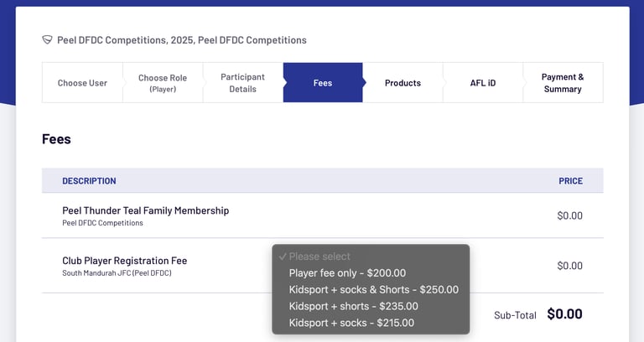The image size is (644, 342).
Task: Choose the 'Please select' placeholder option
Action: [319, 256]
